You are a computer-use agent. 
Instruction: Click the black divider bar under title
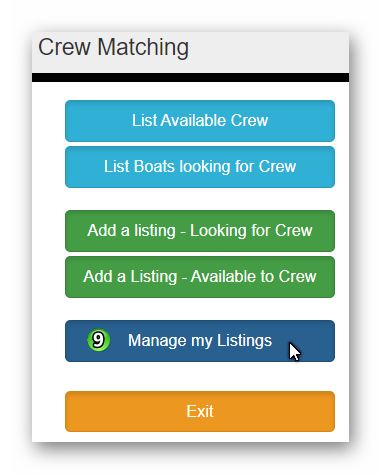click(x=190, y=77)
